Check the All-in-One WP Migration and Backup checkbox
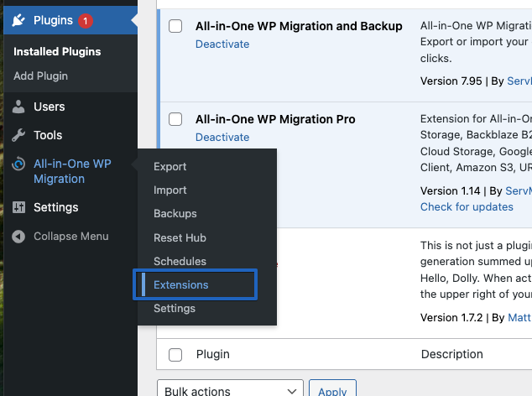This screenshot has width=532, height=396. tap(175, 26)
